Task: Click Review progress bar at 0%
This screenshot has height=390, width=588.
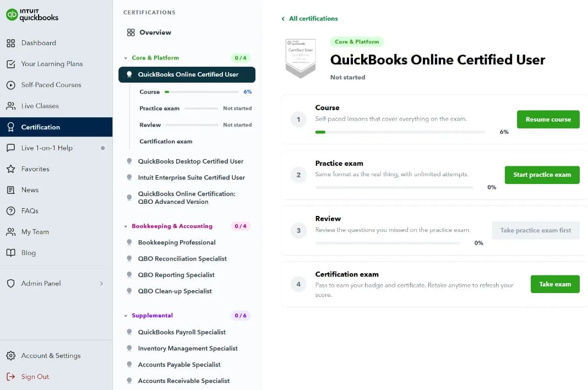Action: [x=388, y=243]
